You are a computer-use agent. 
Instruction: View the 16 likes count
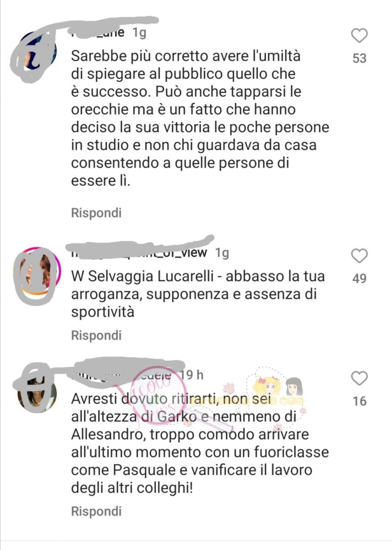[359, 401]
